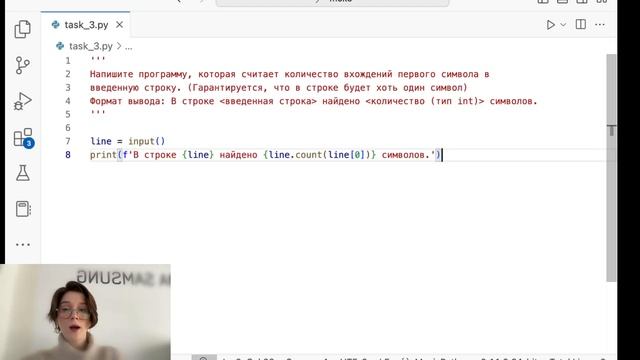Click 'print' at start of line 8
Viewport: 640px width, 360px height.
click(103, 155)
